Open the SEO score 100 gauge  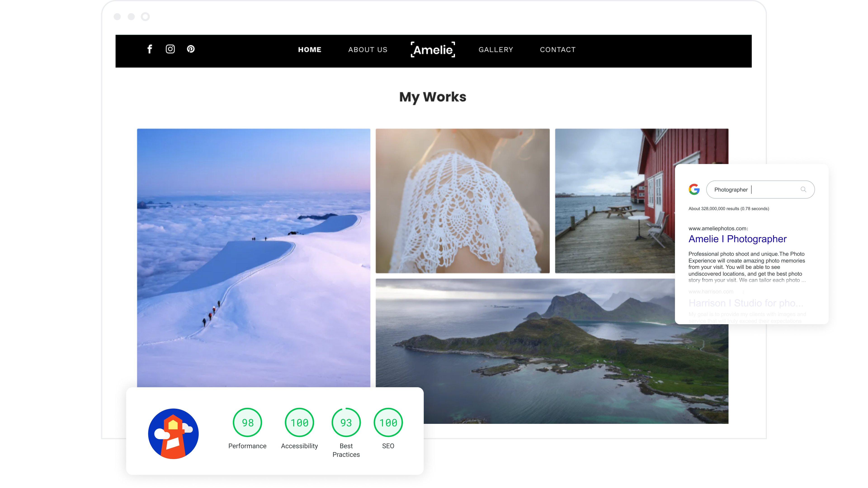click(x=388, y=422)
